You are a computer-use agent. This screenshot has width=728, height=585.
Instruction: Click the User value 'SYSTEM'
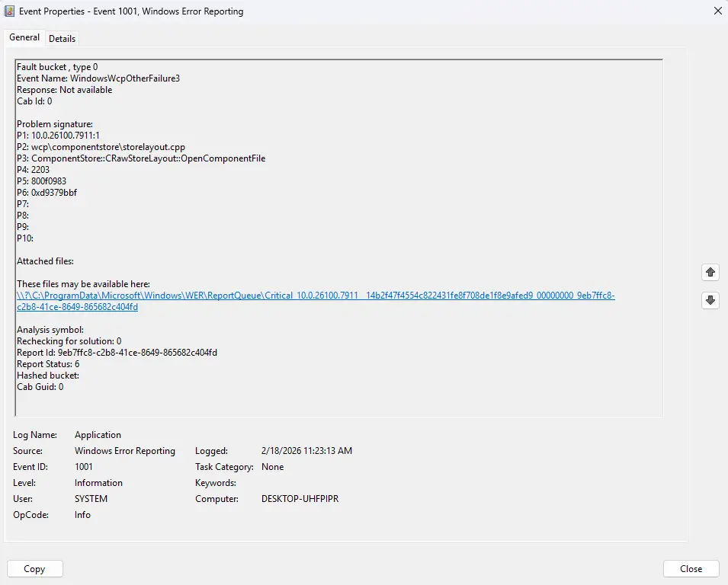click(x=91, y=499)
